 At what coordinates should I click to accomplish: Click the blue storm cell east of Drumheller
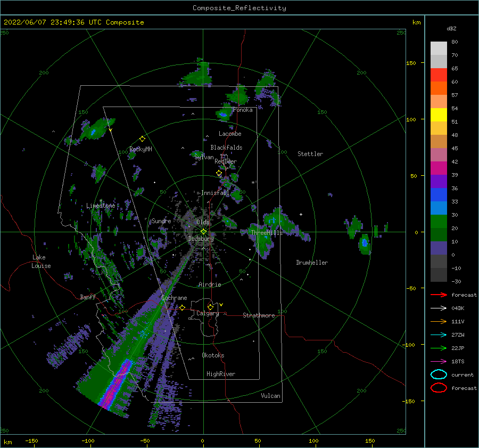(365, 243)
